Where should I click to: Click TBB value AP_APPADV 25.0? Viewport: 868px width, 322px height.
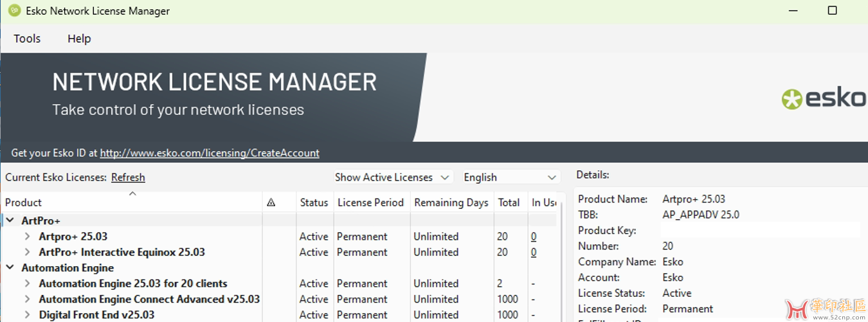pos(701,215)
